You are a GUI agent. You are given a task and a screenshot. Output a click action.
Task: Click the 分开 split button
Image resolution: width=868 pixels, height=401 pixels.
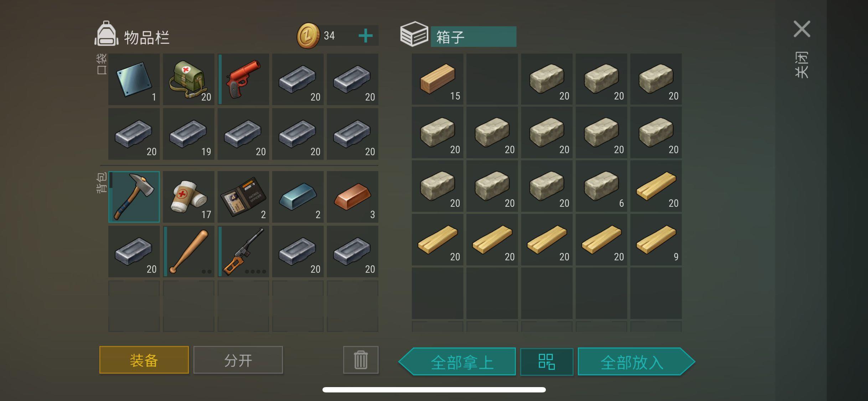tap(238, 360)
